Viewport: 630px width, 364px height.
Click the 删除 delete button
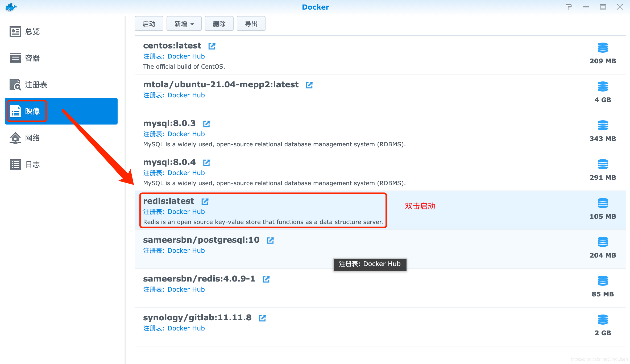click(x=219, y=24)
